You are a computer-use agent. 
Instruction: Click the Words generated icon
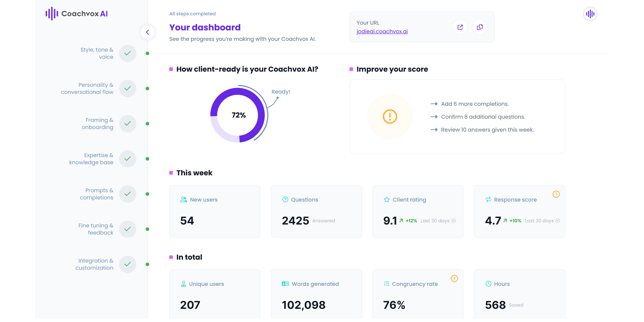[285, 284]
